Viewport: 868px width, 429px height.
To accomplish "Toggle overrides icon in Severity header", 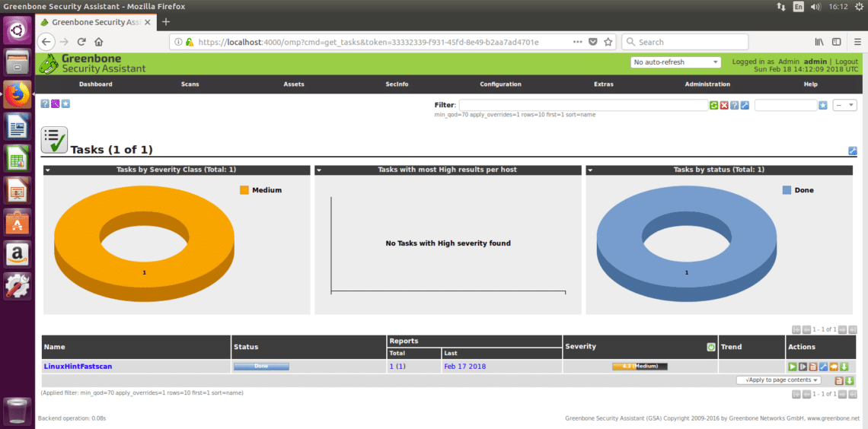I will click(x=711, y=347).
